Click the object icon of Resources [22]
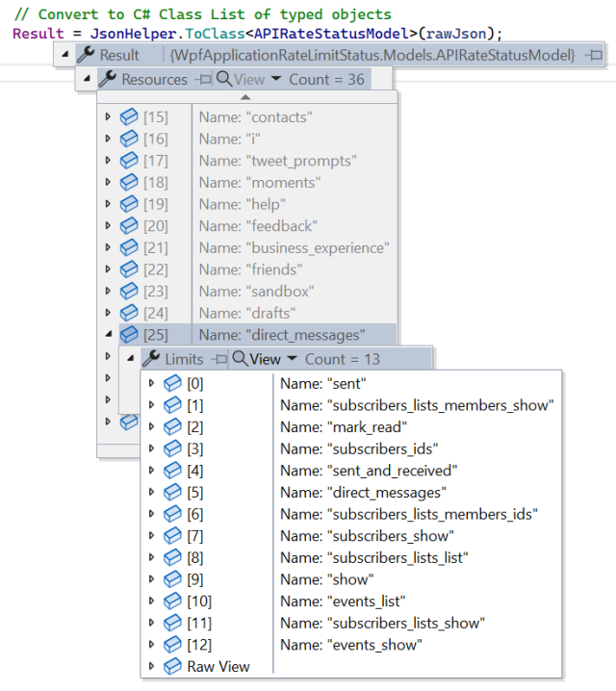The height and width of the screenshot is (691, 616). (129, 269)
